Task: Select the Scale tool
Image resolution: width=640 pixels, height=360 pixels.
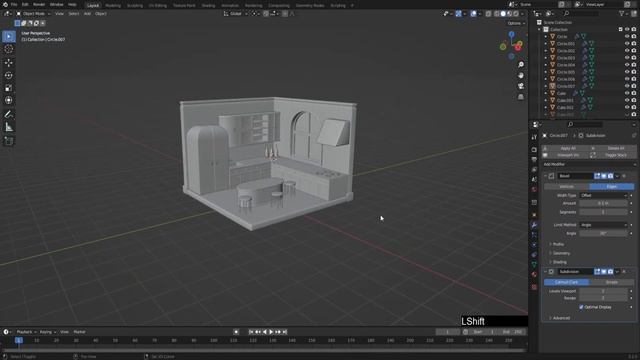Action: [x=9, y=88]
